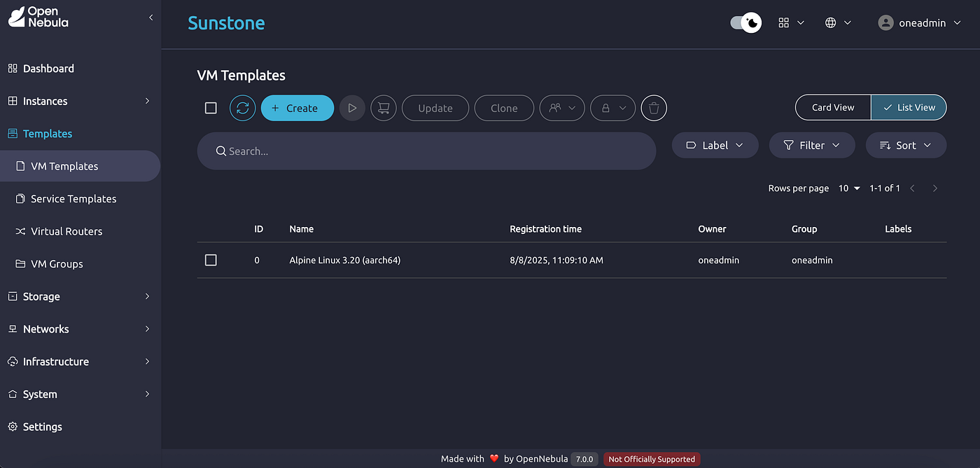Click the Registration time column header
Screen dimensions: 980x468
pos(545,229)
